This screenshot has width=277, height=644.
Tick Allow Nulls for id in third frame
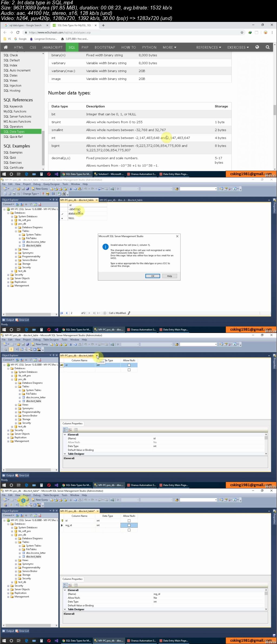pos(129,365)
